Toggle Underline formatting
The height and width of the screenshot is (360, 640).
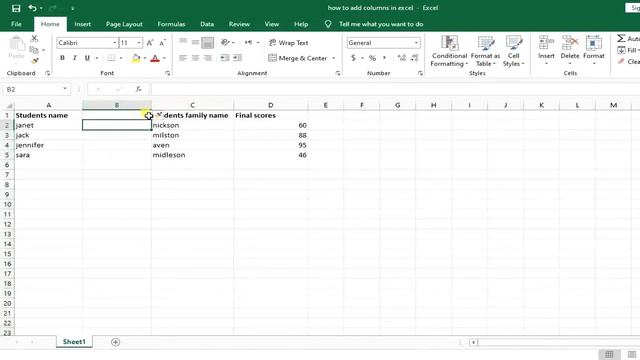[x=87, y=58]
